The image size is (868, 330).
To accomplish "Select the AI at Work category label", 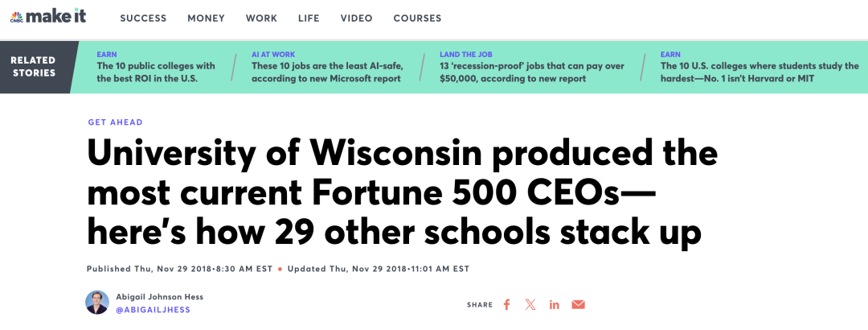I will (x=273, y=55).
